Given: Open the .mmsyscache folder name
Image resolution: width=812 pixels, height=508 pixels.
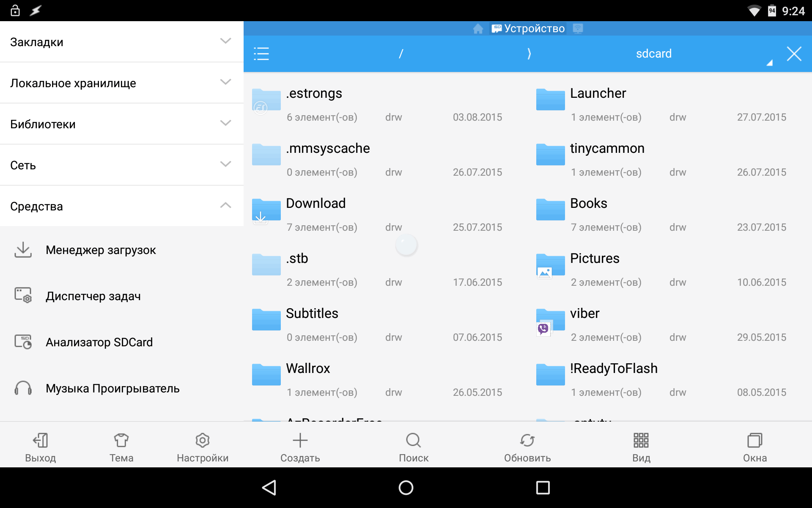Looking at the screenshot, I should (x=328, y=148).
